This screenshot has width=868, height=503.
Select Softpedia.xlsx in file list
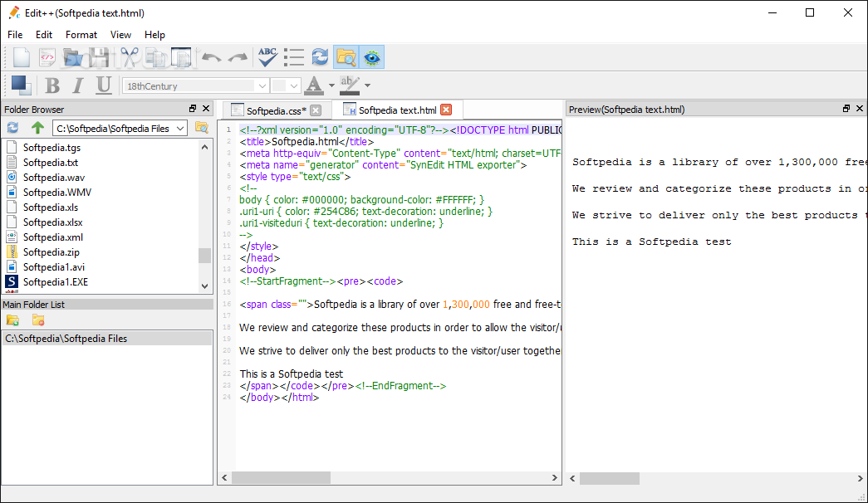click(x=52, y=222)
